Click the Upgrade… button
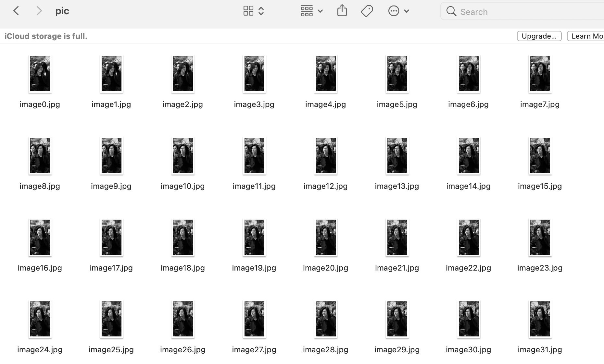This screenshot has width=604, height=364. [x=539, y=36]
